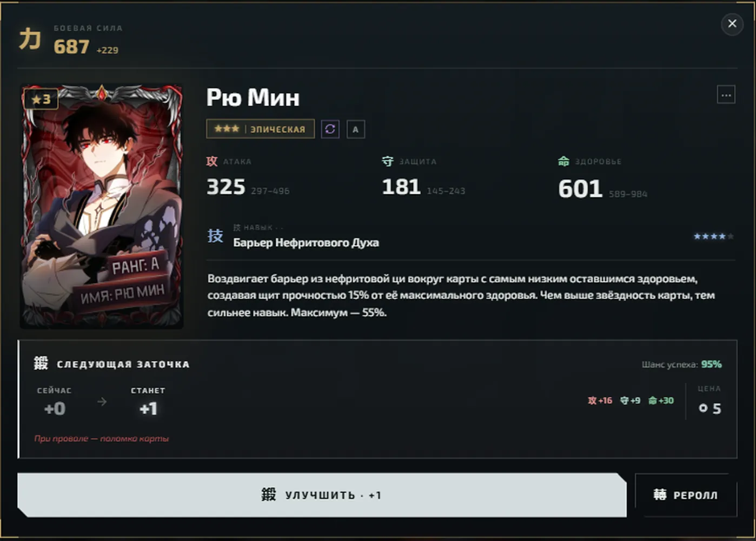
Task: Click the ★3 badge on card art
Action: [x=41, y=99]
